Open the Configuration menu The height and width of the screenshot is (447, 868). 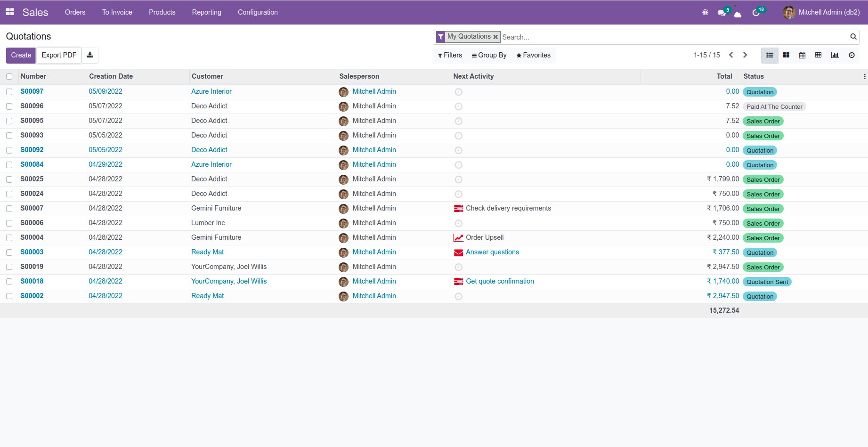tap(258, 12)
